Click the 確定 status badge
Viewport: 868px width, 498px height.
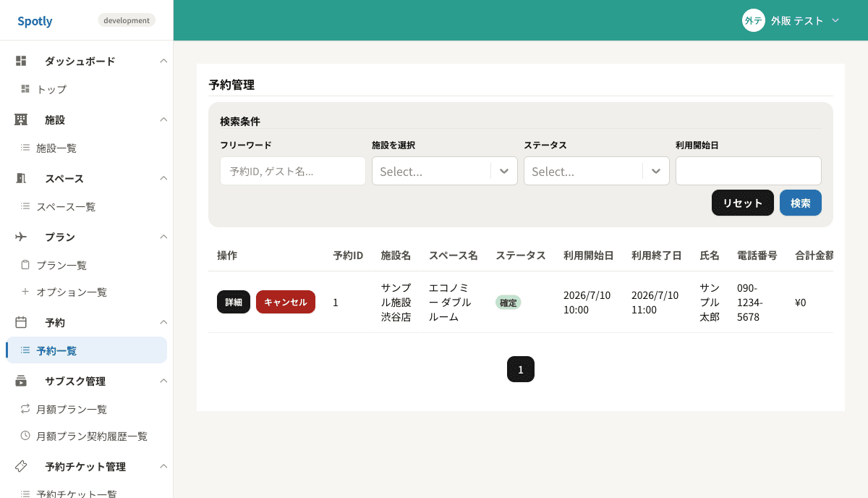(x=508, y=303)
